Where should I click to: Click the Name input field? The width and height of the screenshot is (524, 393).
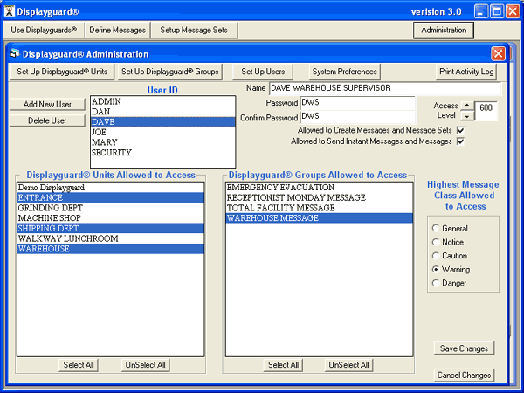click(x=385, y=88)
